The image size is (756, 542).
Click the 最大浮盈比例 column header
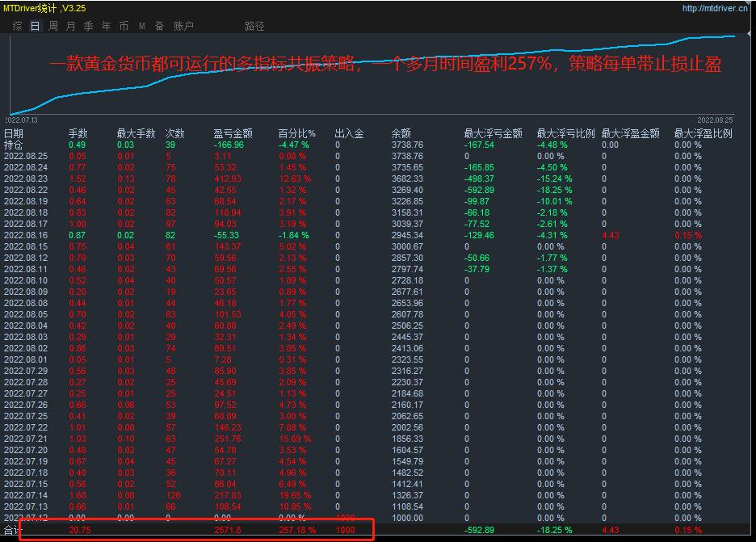(x=703, y=133)
